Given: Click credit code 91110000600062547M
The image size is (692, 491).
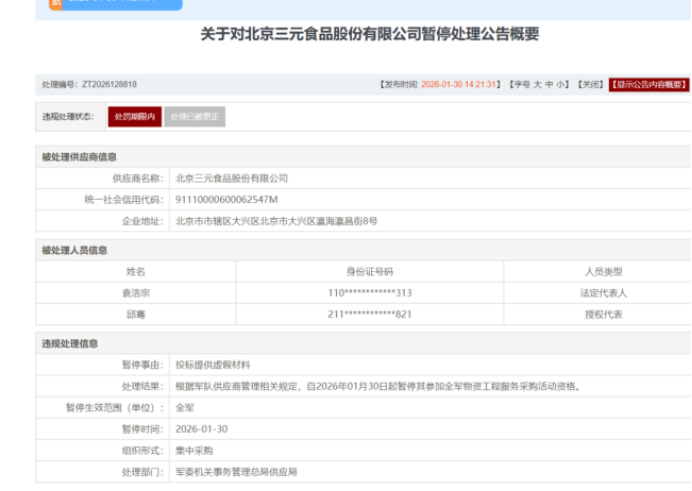Looking at the screenshot, I should point(226,199).
